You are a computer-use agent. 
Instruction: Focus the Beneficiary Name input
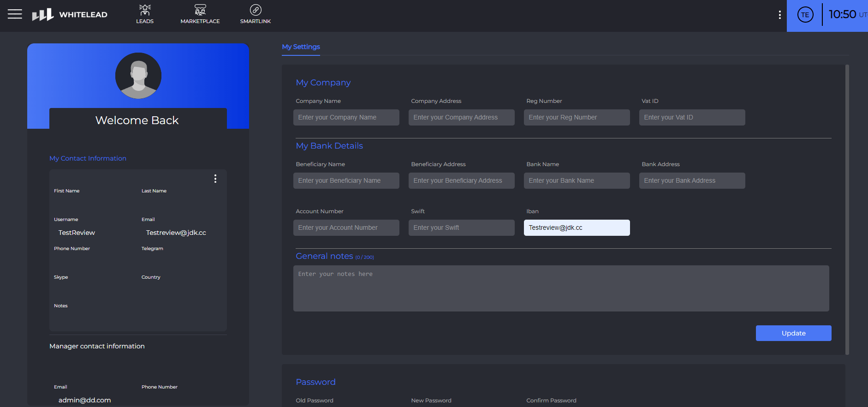346,180
